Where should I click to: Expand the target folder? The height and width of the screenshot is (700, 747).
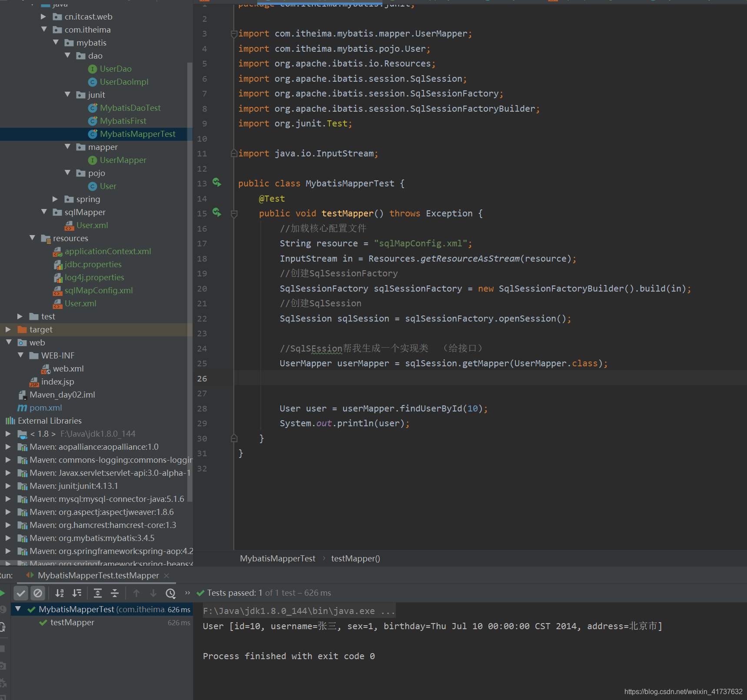9,329
